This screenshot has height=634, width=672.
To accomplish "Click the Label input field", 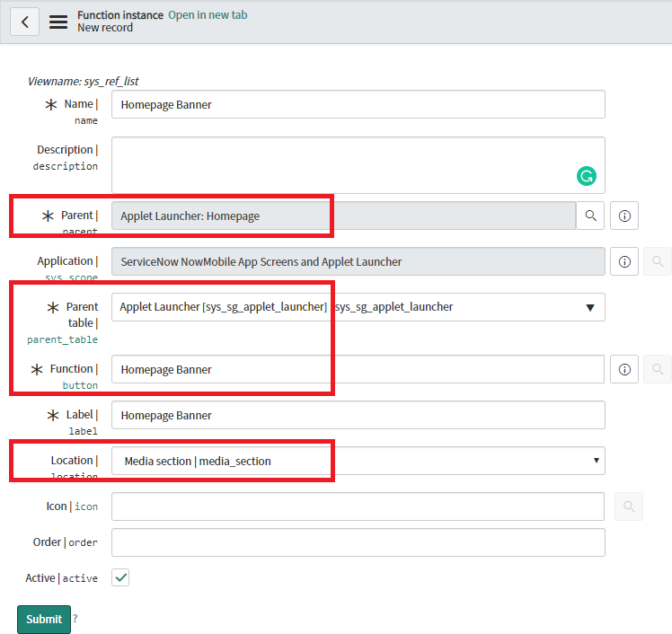I will [x=358, y=415].
